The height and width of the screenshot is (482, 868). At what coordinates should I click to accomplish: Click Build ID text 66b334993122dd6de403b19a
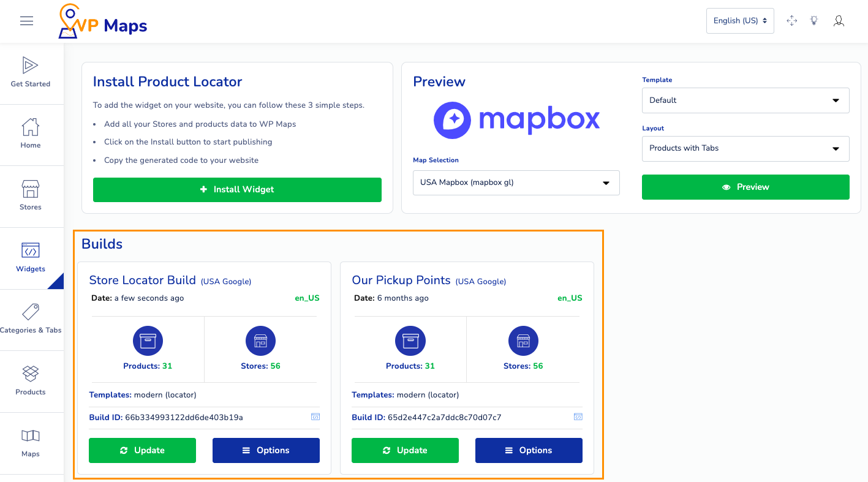coord(184,417)
